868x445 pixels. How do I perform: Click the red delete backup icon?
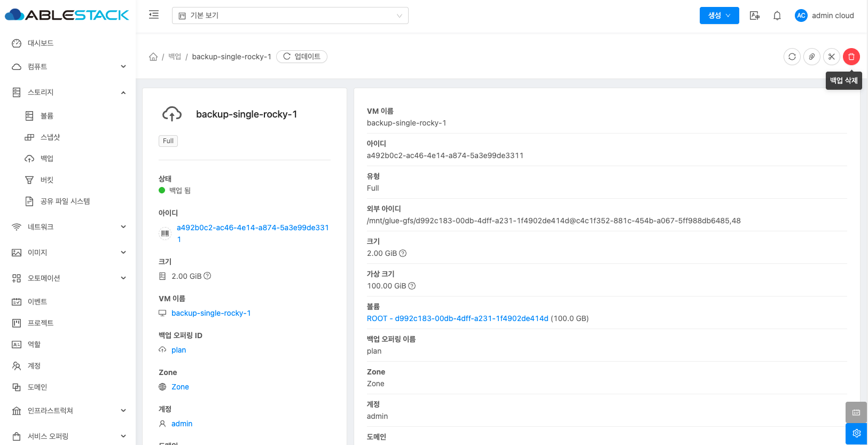click(851, 57)
